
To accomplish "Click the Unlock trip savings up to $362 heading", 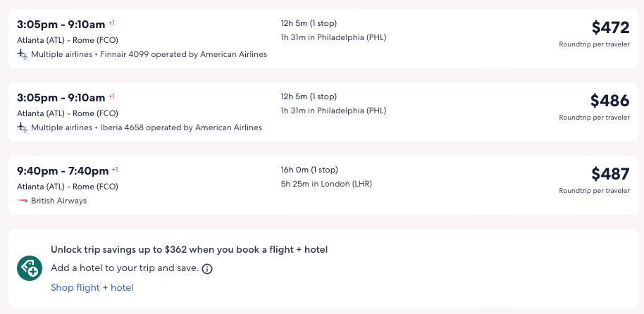I will [189, 249].
